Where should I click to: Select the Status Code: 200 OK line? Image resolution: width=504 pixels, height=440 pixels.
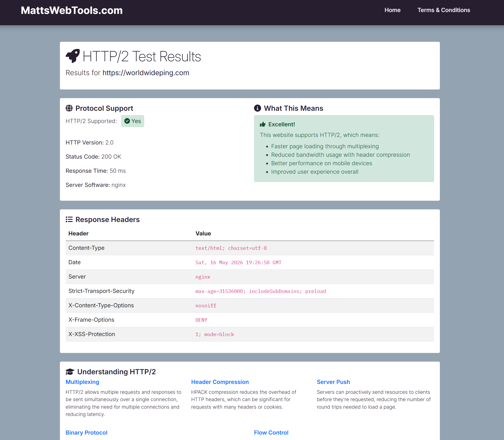[93, 157]
